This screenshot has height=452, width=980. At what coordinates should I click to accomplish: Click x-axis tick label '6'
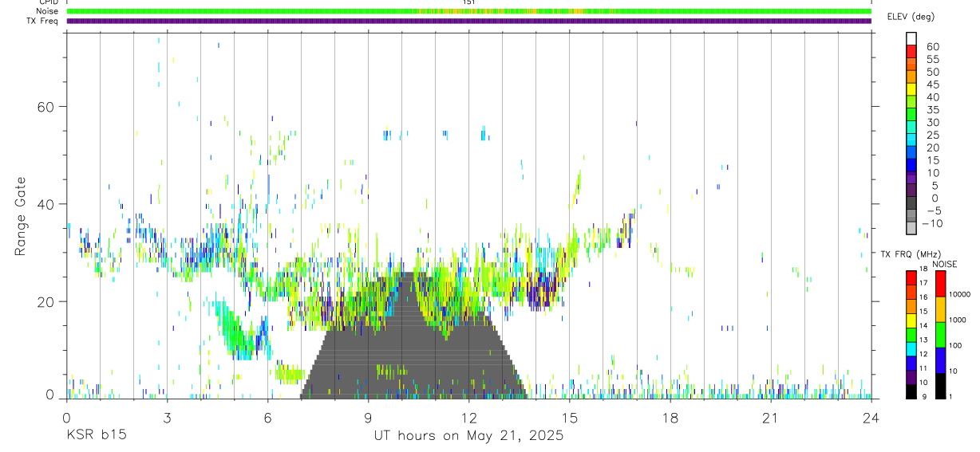[267, 419]
